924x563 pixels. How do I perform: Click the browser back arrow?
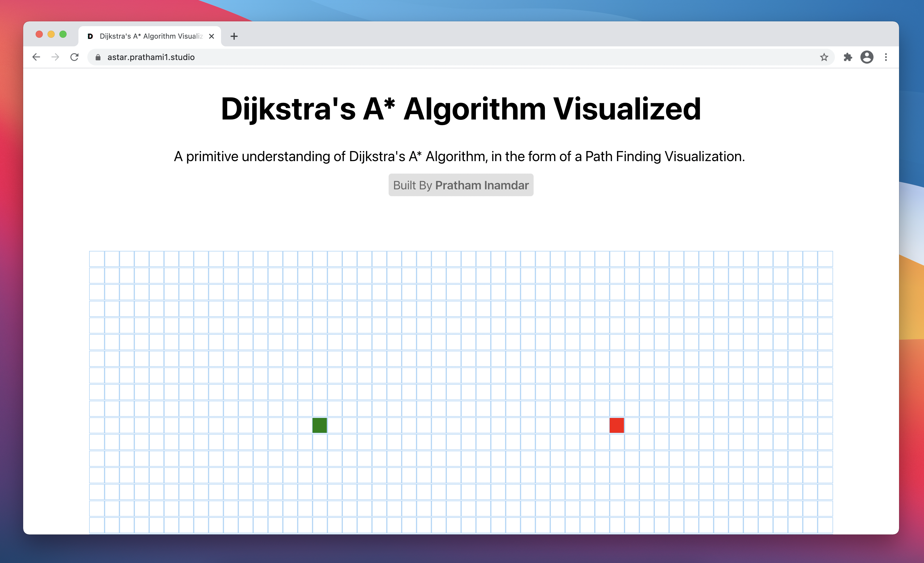(x=36, y=57)
